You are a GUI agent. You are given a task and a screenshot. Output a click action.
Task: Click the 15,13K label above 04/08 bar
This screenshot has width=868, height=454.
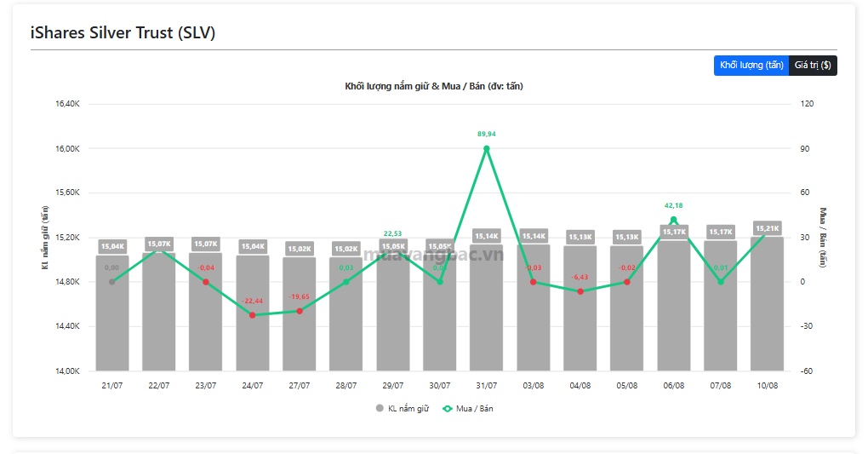click(580, 237)
